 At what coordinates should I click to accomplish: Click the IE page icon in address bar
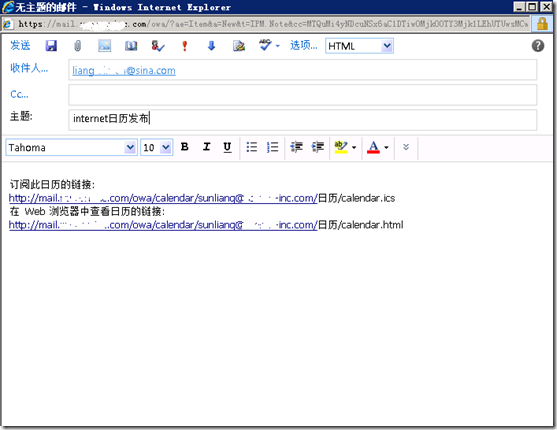[x=7, y=24]
